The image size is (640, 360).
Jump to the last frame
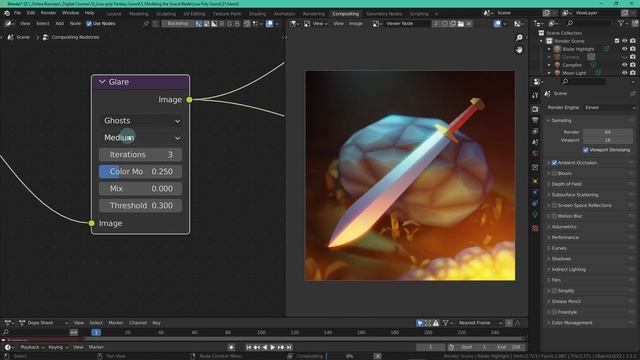[x=289, y=347]
